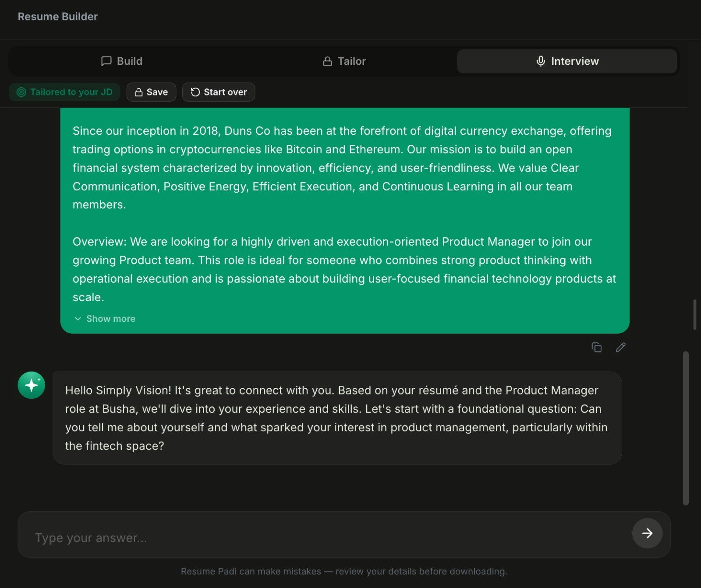Click the green sparkle assistant avatar
This screenshot has width=701, height=588.
(x=31, y=385)
